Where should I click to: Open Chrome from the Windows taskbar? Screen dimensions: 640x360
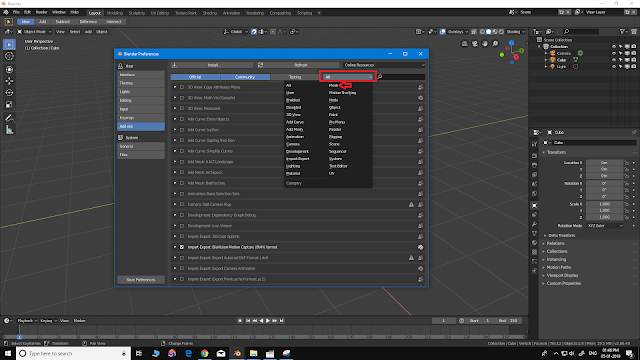click(204, 353)
